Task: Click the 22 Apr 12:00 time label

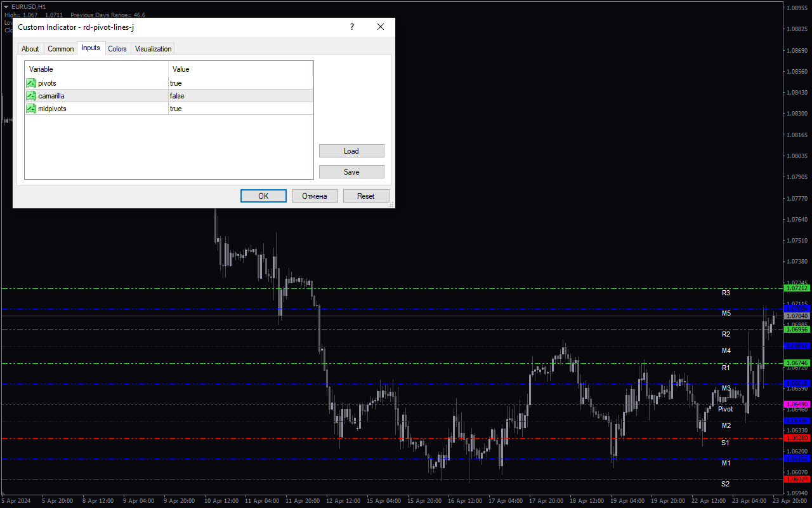Action: [709, 501]
